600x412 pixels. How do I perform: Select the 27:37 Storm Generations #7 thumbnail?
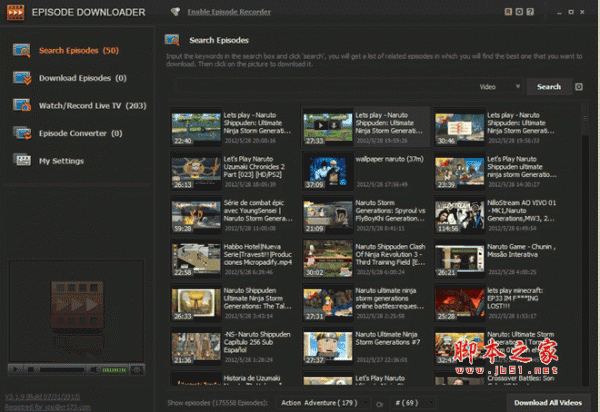pyautogui.click(x=328, y=348)
